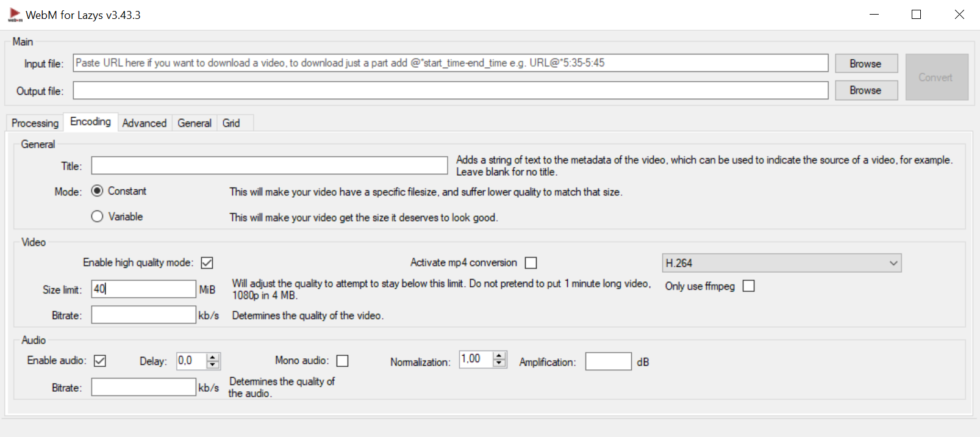The height and width of the screenshot is (437, 980).
Task: Click the Amplification dB field
Action: pos(609,361)
